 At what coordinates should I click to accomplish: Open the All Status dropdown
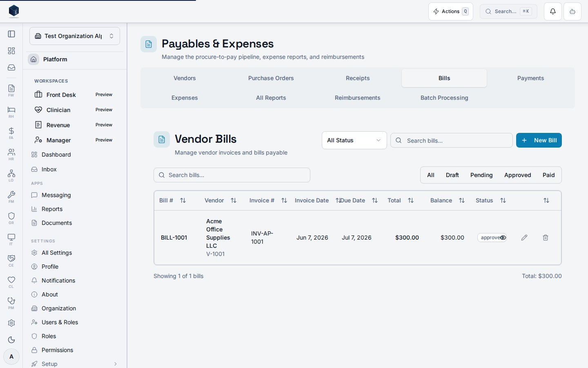(x=354, y=140)
